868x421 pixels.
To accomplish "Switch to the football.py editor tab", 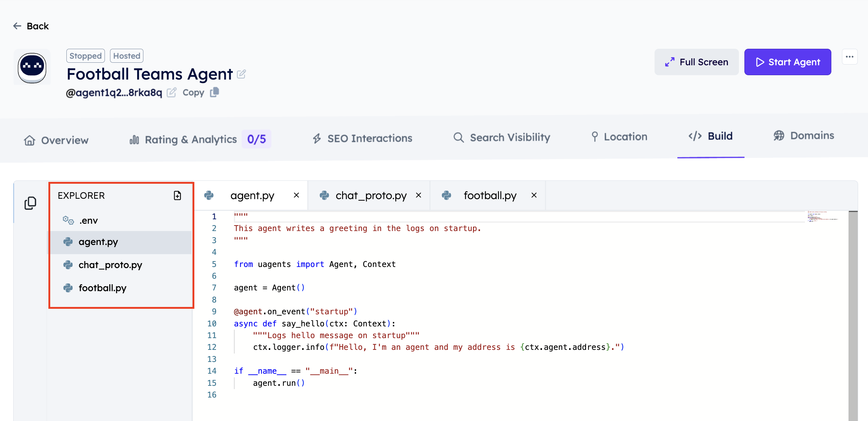I will 490,195.
